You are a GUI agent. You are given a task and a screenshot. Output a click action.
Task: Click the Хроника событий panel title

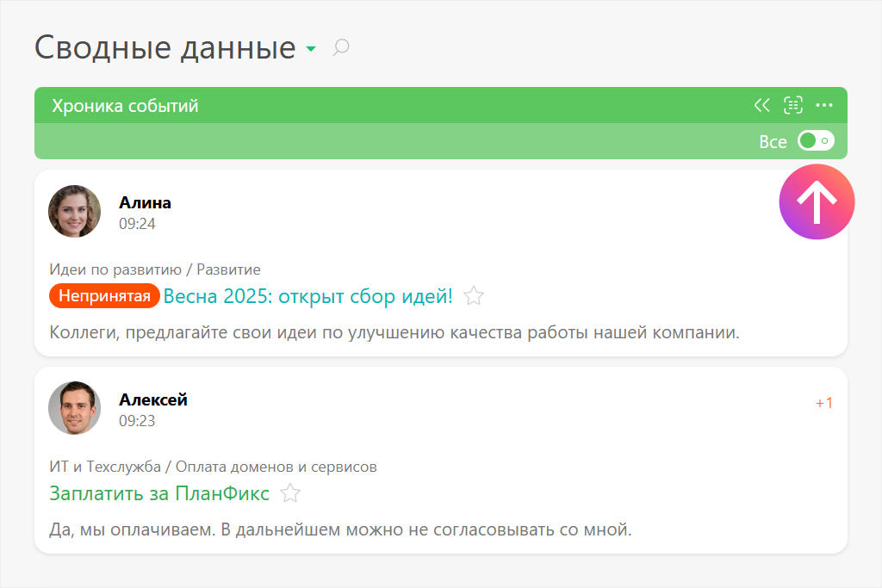[125, 106]
